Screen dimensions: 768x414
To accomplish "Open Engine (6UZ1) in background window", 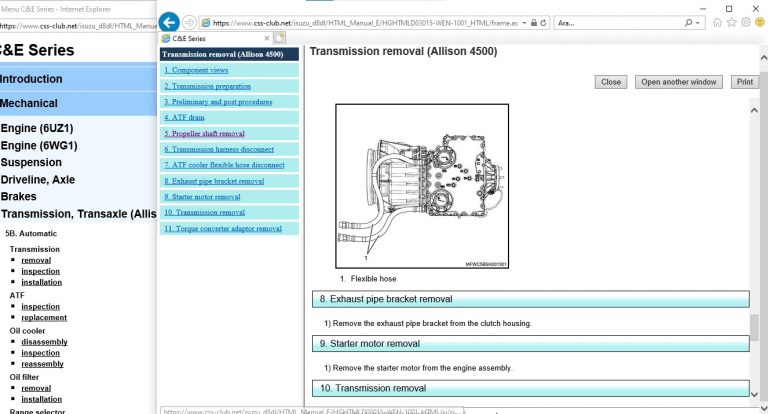I will (x=37, y=128).
